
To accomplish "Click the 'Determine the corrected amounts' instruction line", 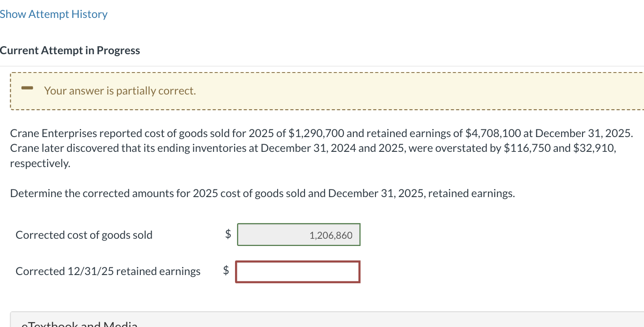I will pyautogui.click(x=262, y=194).
